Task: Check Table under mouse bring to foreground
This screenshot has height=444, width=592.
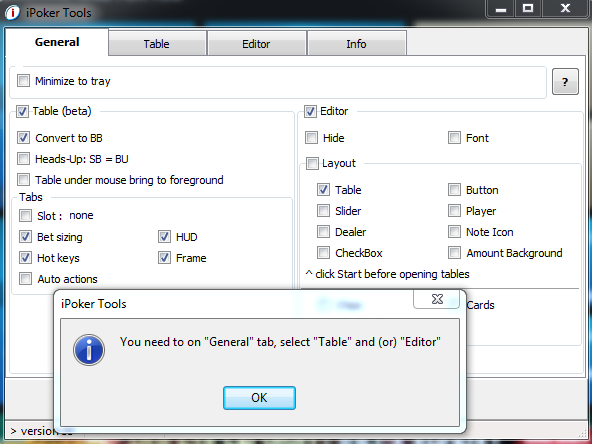Action: (x=23, y=179)
